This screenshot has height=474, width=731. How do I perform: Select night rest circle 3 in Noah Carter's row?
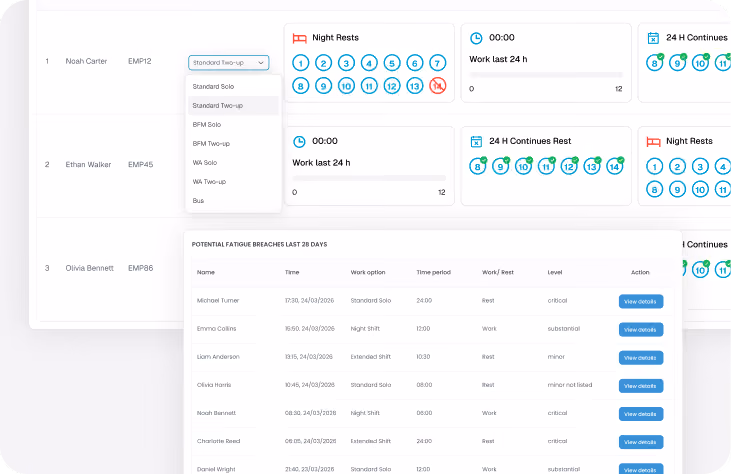[x=346, y=63]
